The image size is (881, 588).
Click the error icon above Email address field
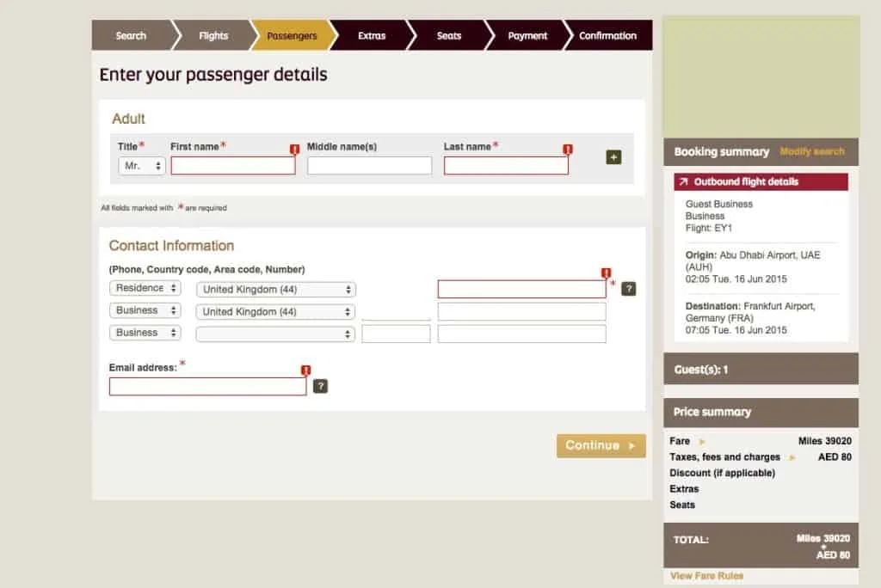305,371
